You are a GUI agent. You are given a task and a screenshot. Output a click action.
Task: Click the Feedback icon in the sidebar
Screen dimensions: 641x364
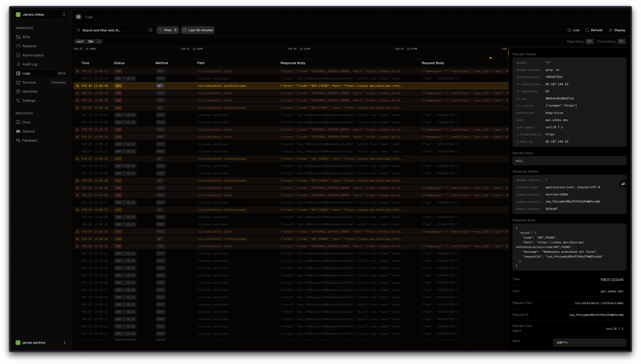point(18,140)
